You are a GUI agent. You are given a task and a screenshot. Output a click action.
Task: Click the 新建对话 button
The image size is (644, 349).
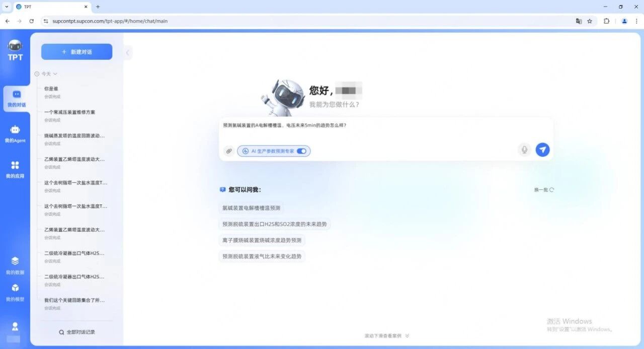76,52
